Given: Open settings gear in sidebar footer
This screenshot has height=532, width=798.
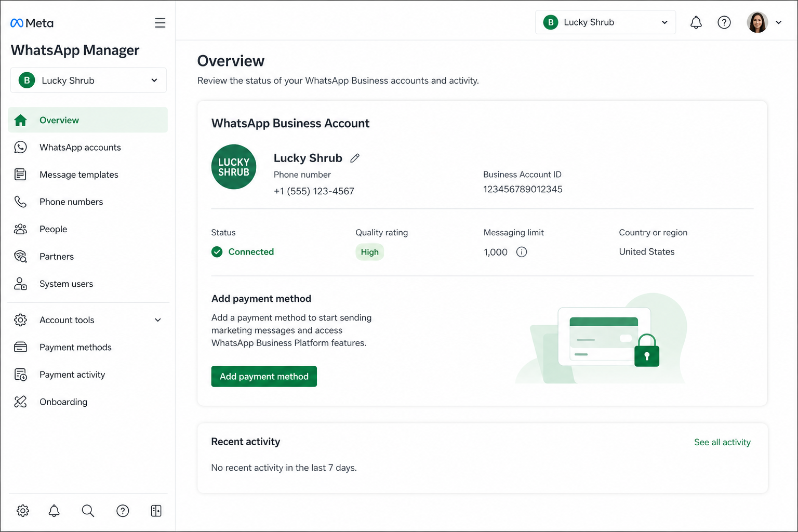Looking at the screenshot, I should click(x=23, y=511).
